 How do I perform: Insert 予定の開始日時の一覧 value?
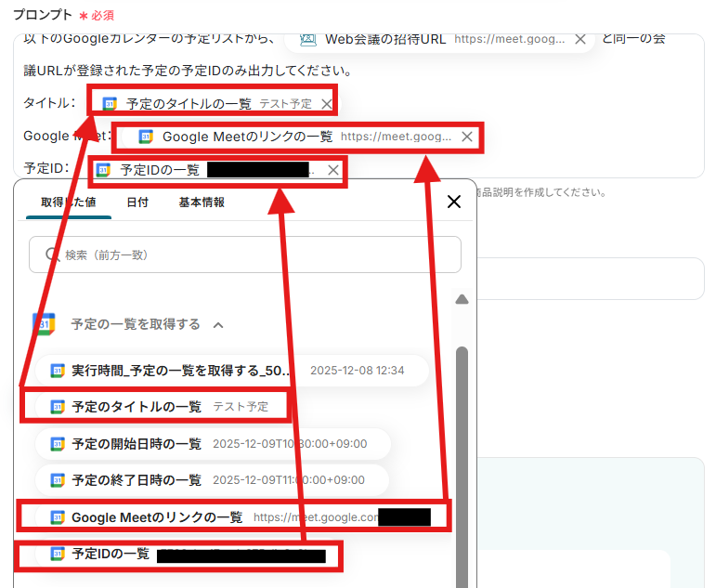point(213,444)
